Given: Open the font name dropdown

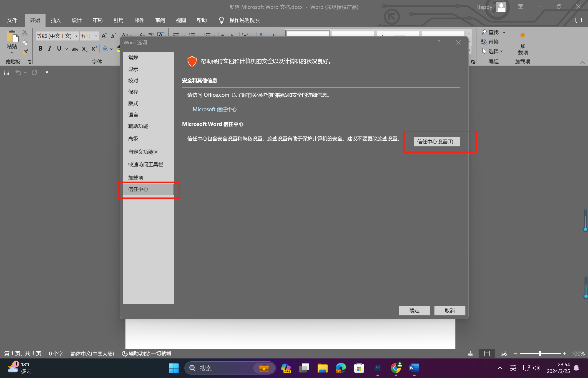Looking at the screenshot, I should point(76,36).
